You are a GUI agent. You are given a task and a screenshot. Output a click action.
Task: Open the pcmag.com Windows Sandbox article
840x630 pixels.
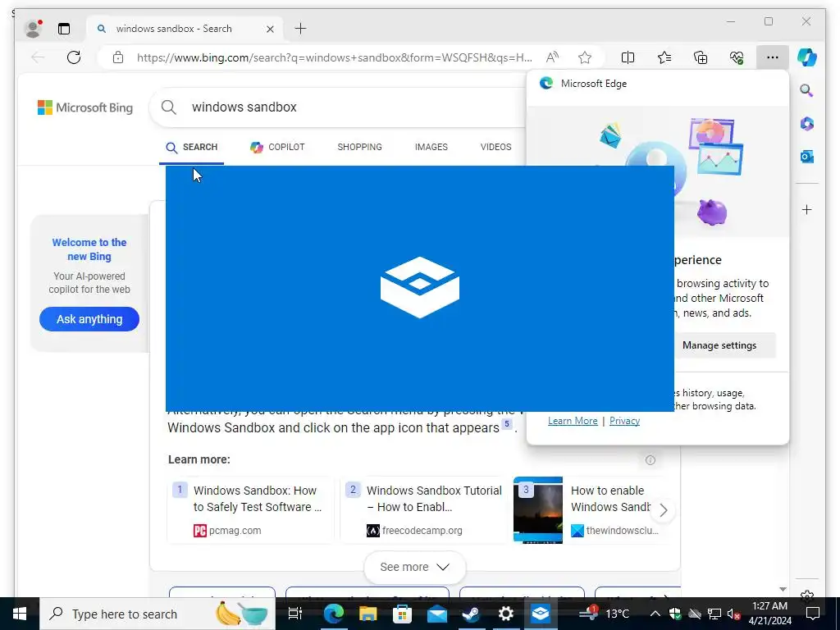pos(250,509)
